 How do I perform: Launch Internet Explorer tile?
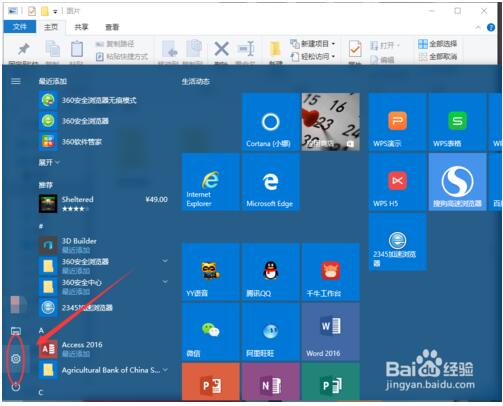point(211,182)
